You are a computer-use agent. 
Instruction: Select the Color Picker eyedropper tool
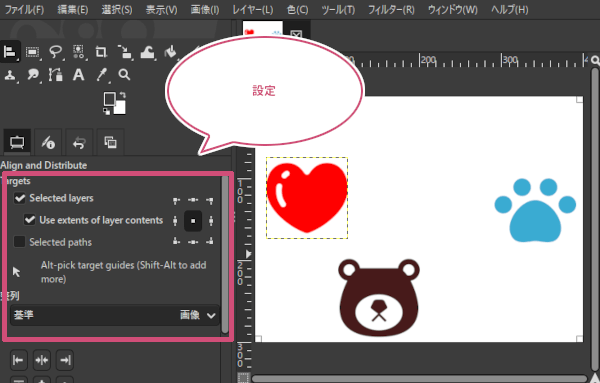click(x=101, y=75)
